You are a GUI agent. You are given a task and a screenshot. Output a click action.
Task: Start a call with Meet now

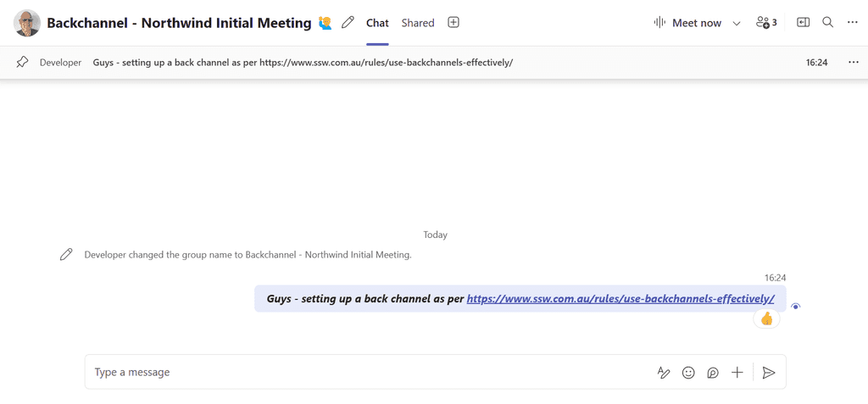(x=687, y=23)
